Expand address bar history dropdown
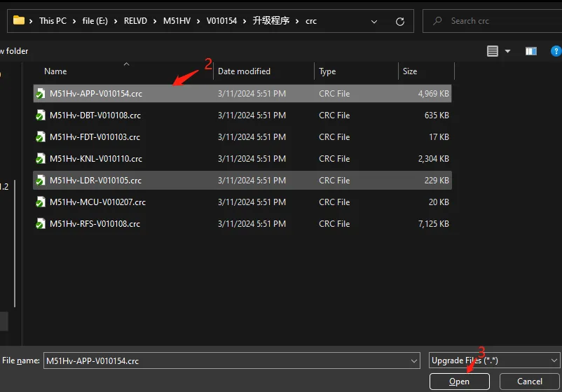This screenshot has height=392, width=562. click(373, 22)
